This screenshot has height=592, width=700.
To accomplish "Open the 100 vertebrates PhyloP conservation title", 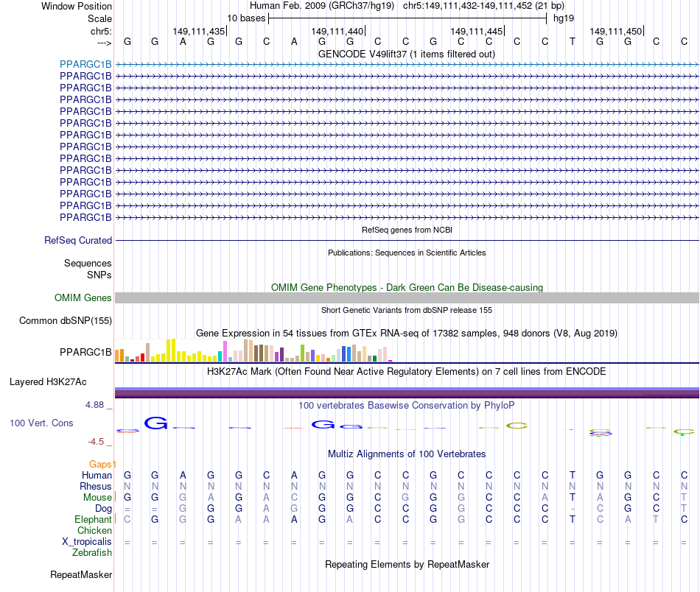I will [406, 405].
